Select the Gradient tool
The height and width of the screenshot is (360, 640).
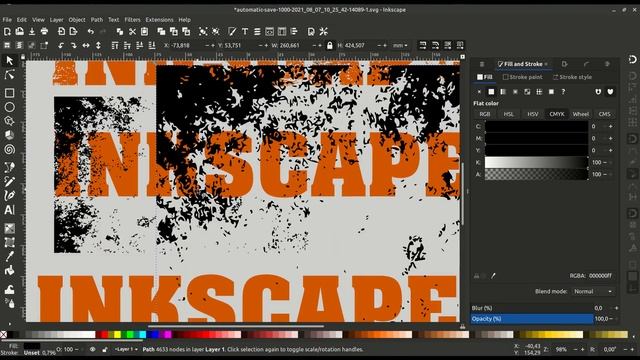click(x=9, y=228)
